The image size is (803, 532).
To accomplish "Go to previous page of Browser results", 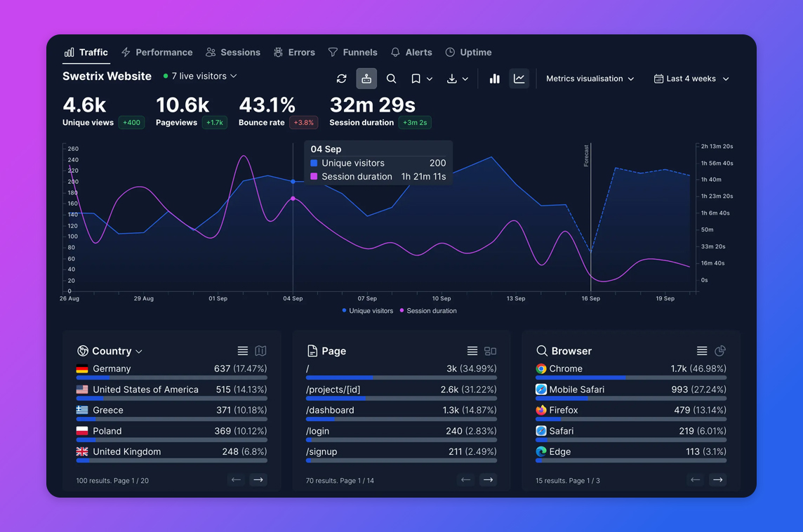I will (x=696, y=480).
